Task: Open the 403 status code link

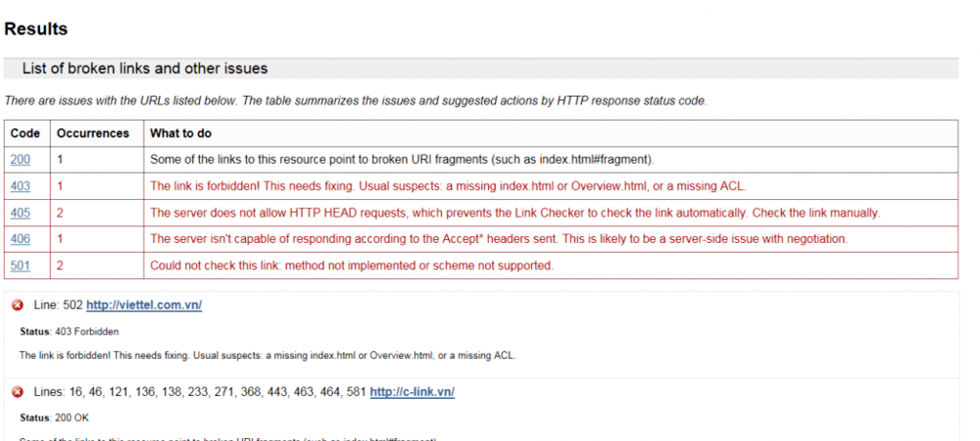Action: pos(20,186)
